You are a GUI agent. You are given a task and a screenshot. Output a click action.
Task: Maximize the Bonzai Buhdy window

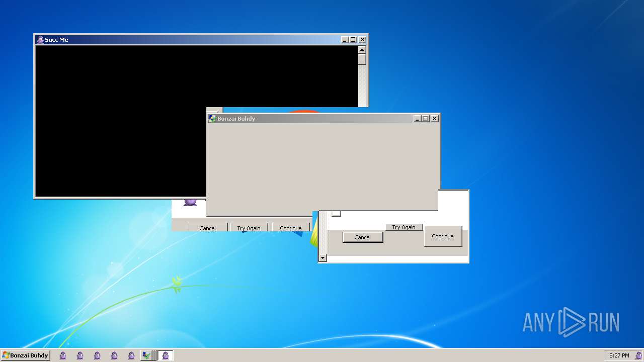pyautogui.click(x=426, y=119)
